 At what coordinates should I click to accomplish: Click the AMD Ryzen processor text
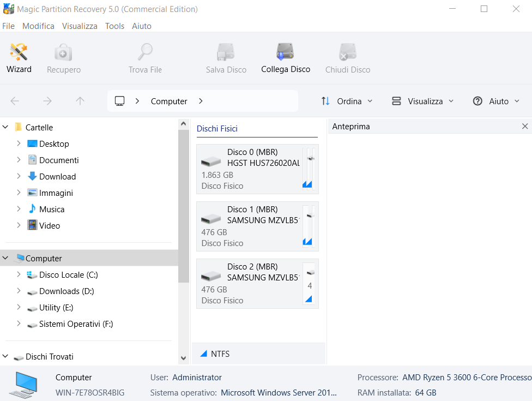(467, 377)
